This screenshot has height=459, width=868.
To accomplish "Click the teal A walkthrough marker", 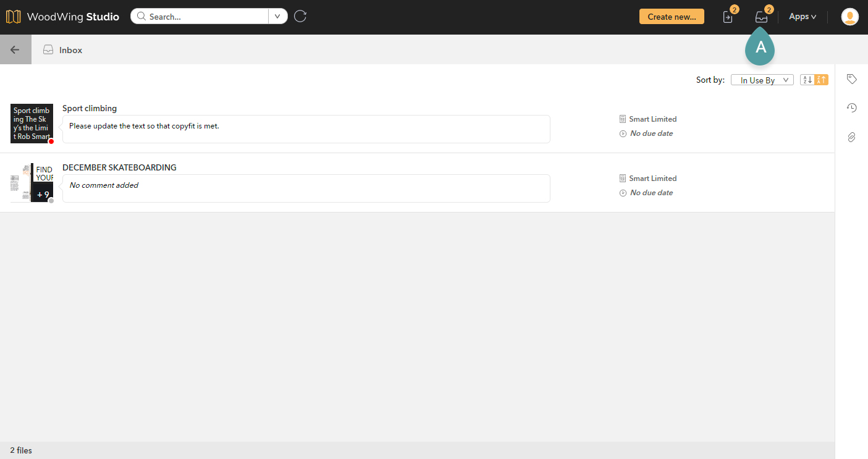I will pyautogui.click(x=759, y=47).
